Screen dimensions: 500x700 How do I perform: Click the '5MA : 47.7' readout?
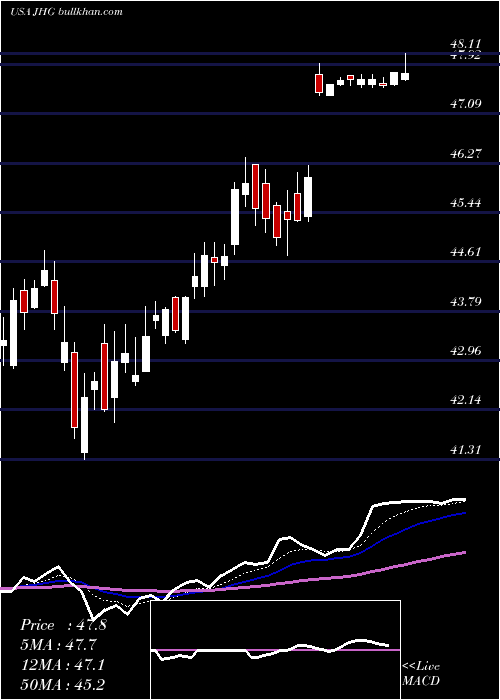point(58,645)
